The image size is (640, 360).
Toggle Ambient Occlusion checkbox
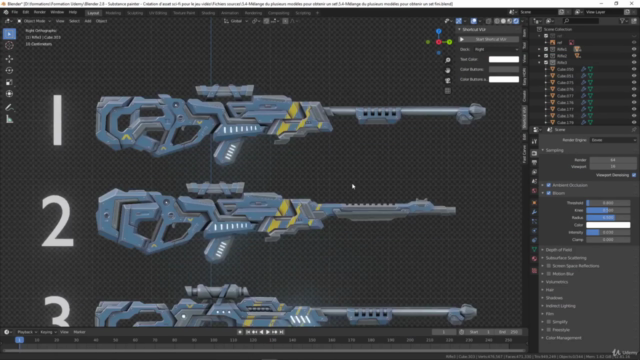click(549, 185)
